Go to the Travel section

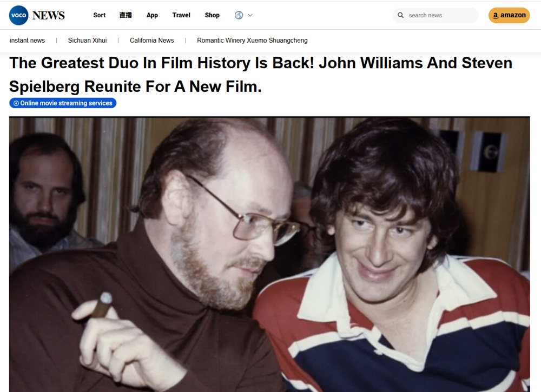tap(181, 15)
